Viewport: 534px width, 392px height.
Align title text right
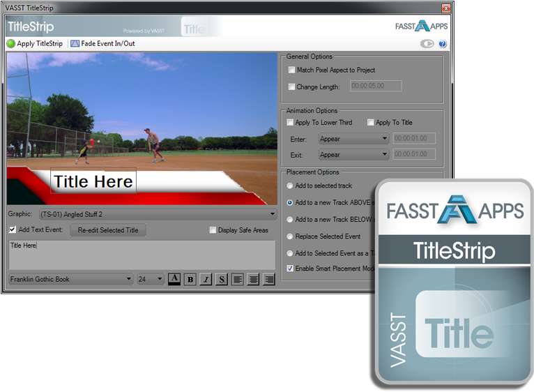(268, 279)
